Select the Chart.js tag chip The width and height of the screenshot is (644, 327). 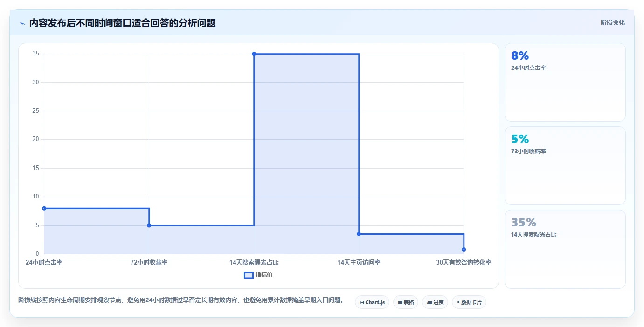coord(372,302)
